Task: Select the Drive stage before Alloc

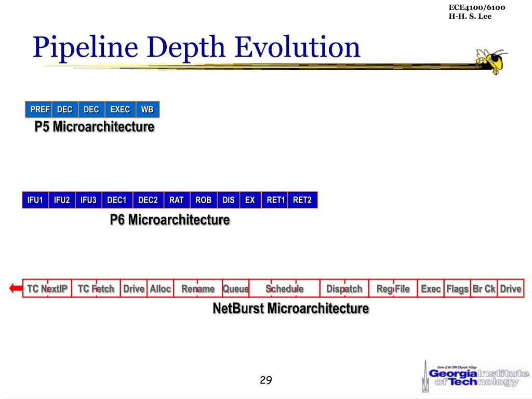Action: tap(134, 288)
